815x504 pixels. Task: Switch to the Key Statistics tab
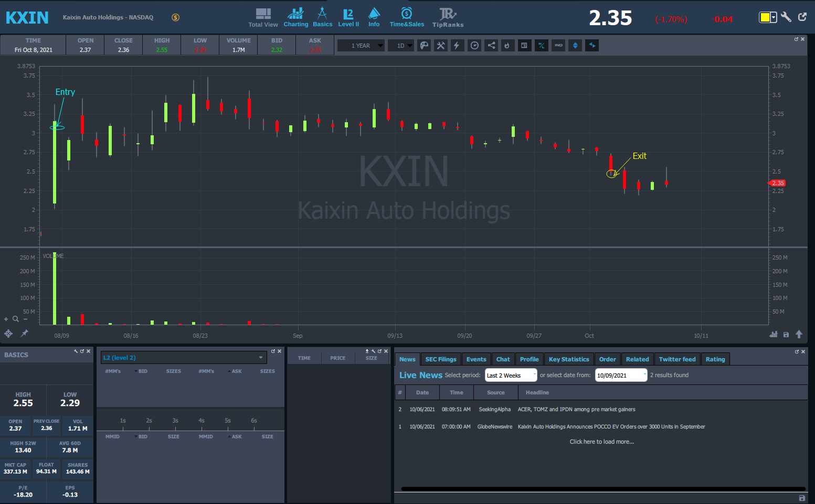[569, 359]
